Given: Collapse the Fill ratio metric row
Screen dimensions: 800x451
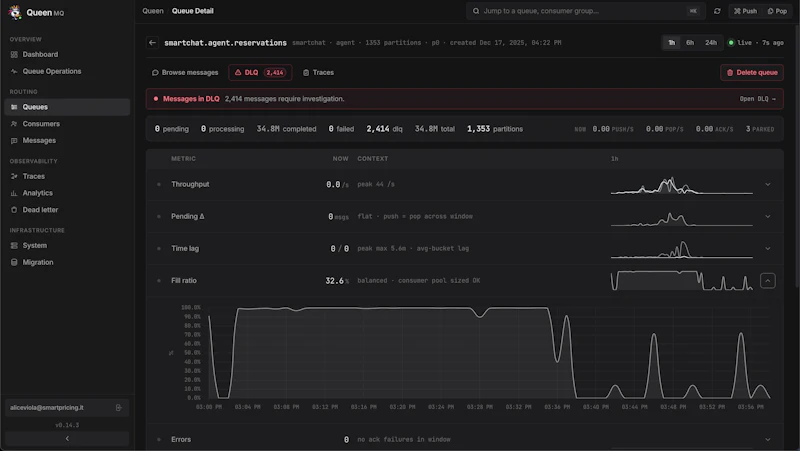Looking at the screenshot, I should click(x=767, y=281).
